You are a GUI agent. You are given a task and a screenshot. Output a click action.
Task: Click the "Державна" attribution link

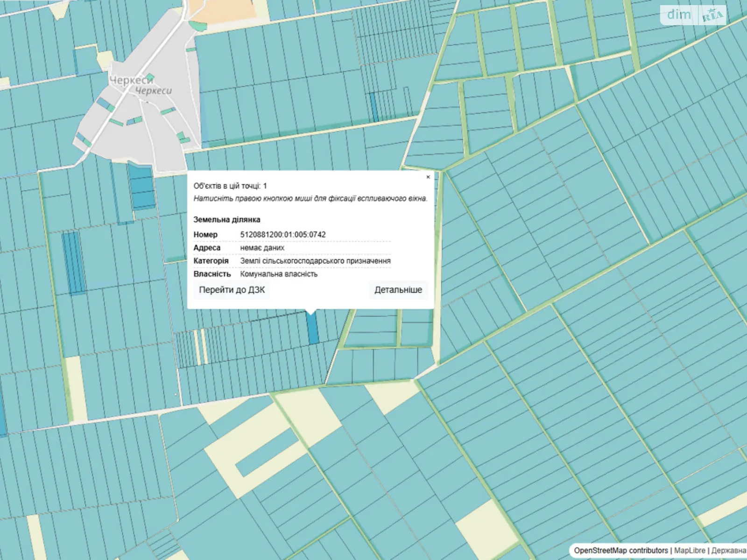[x=728, y=551]
